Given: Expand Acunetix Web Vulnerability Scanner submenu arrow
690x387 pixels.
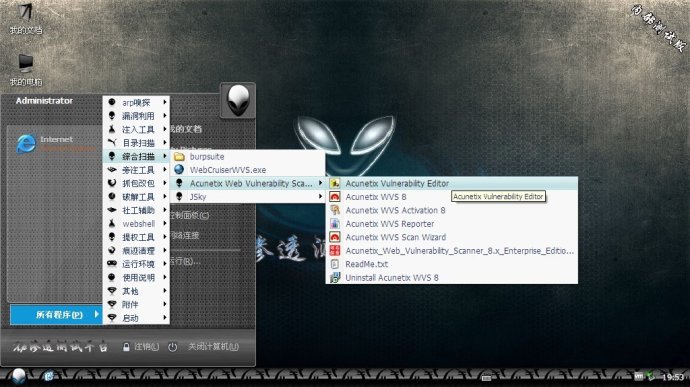Looking at the screenshot, I should (320, 183).
